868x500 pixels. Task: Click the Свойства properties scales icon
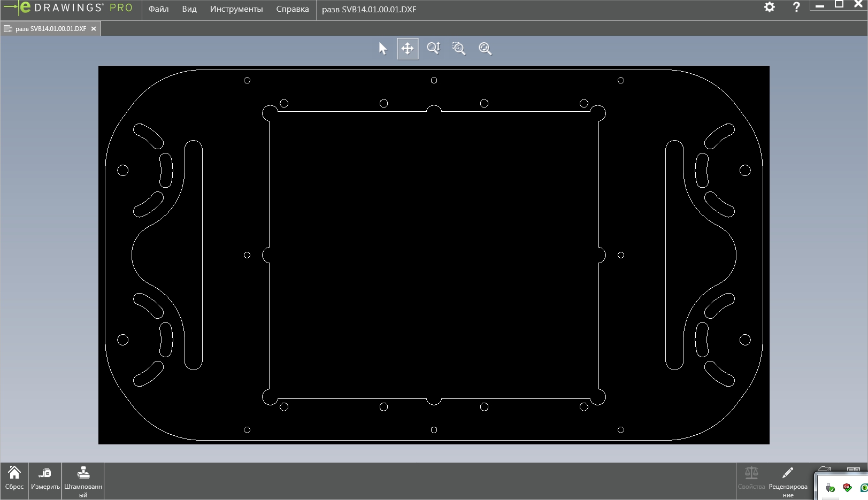pyautogui.click(x=751, y=478)
